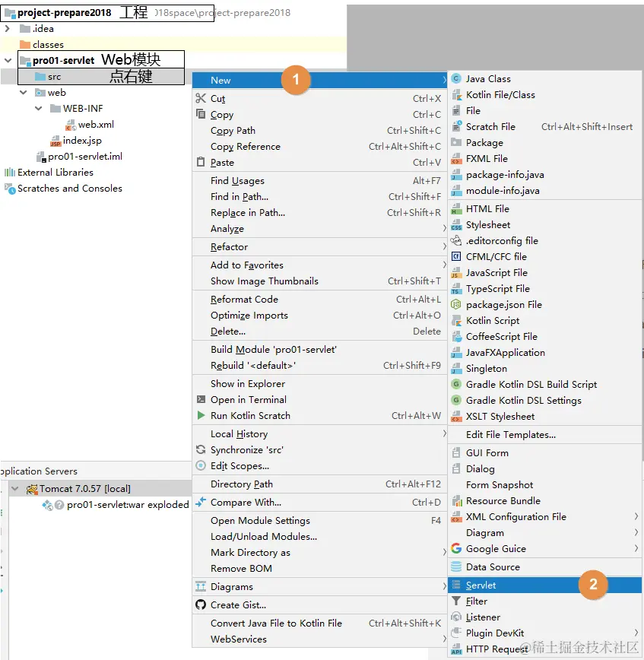Screen dimensions: 644x660
Task: Expand the .idea folder
Action: pos(7,29)
